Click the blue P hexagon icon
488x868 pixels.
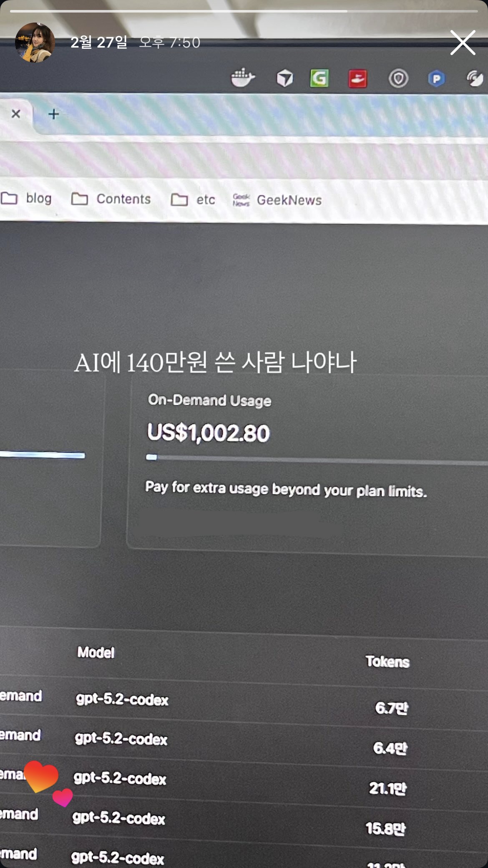(436, 79)
